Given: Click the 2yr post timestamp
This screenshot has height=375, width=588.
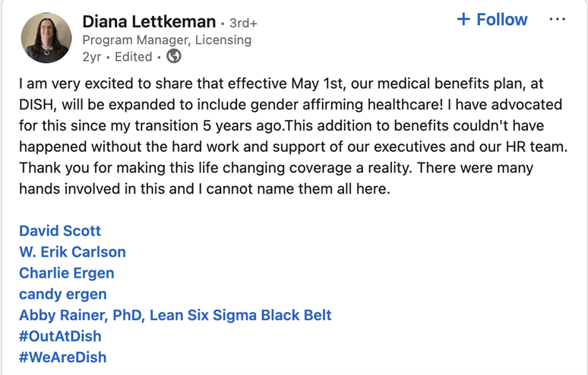Looking at the screenshot, I should [x=92, y=57].
